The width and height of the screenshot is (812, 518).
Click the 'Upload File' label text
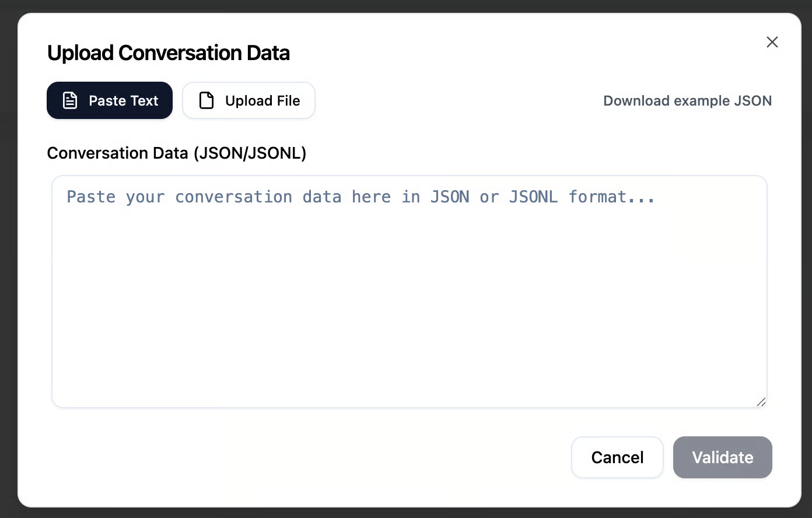(x=262, y=100)
